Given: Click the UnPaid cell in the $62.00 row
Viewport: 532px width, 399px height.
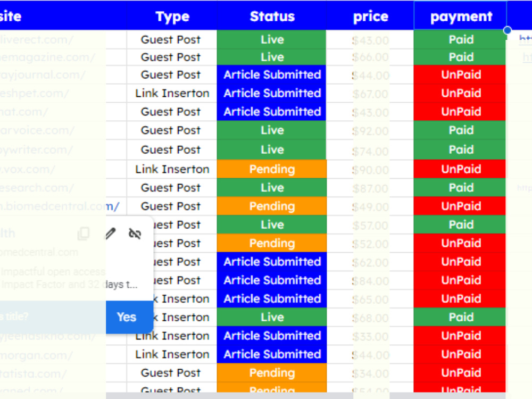Looking at the screenshot, I should click(x=460, y=262).
